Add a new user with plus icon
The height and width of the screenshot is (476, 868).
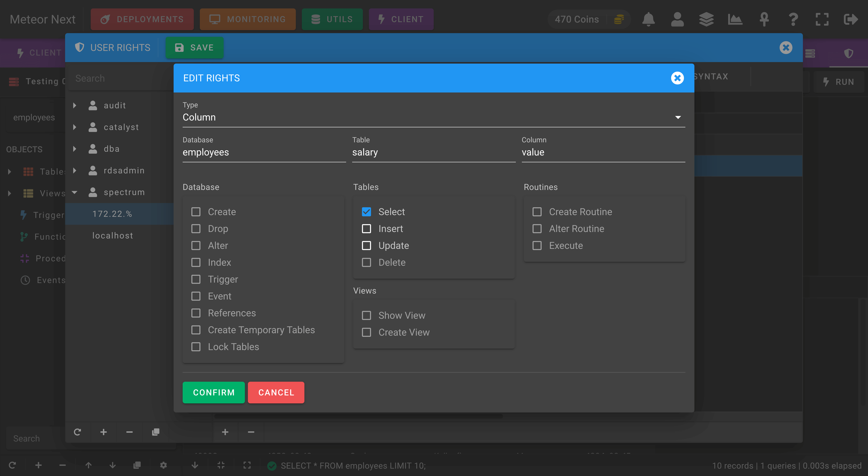click(103, 432)
